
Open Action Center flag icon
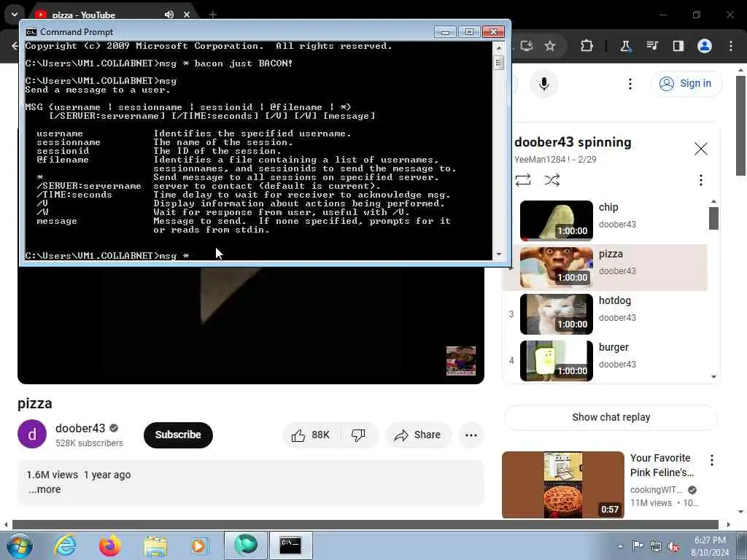pos(638,546)
